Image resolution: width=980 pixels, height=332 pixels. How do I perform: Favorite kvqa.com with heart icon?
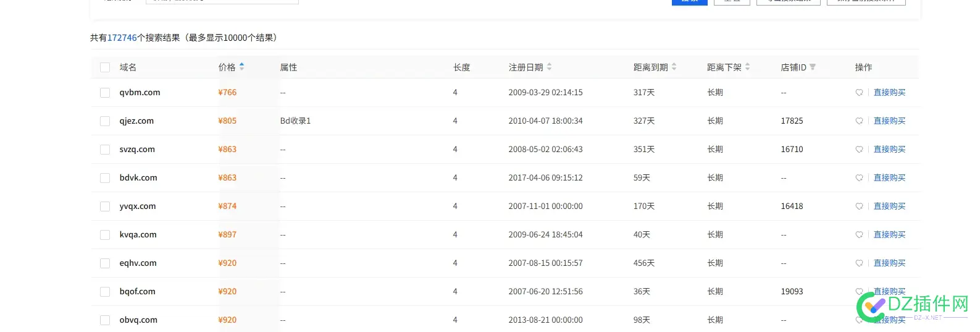coord(859,235)
